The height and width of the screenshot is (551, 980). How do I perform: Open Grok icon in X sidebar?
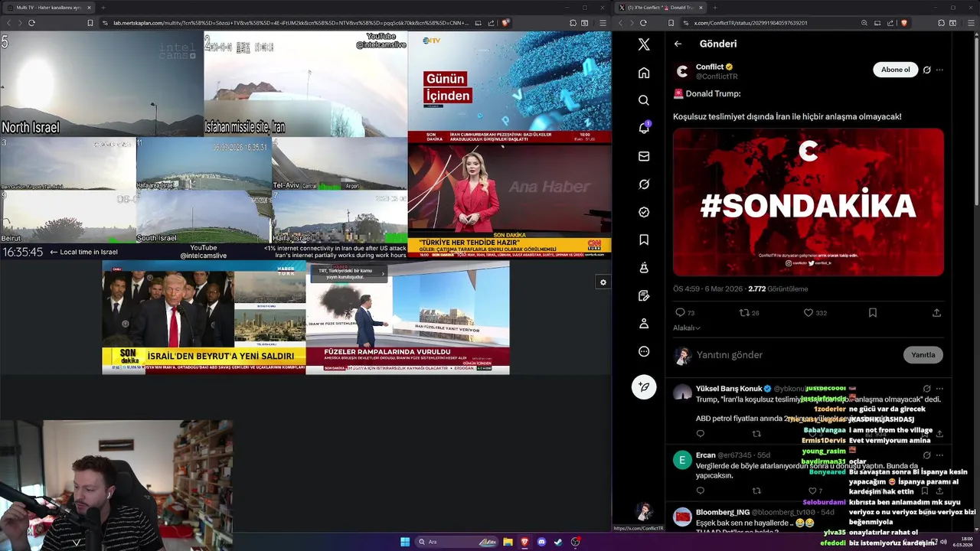644,184
